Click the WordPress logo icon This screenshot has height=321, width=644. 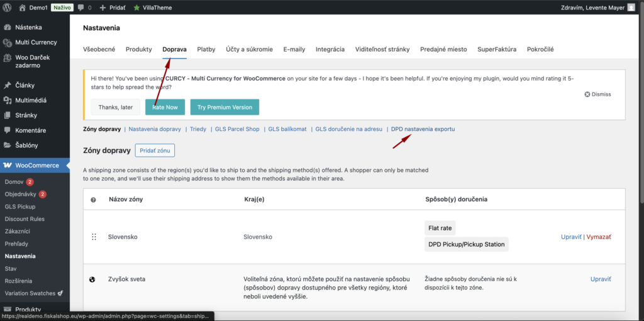point(8,8)
